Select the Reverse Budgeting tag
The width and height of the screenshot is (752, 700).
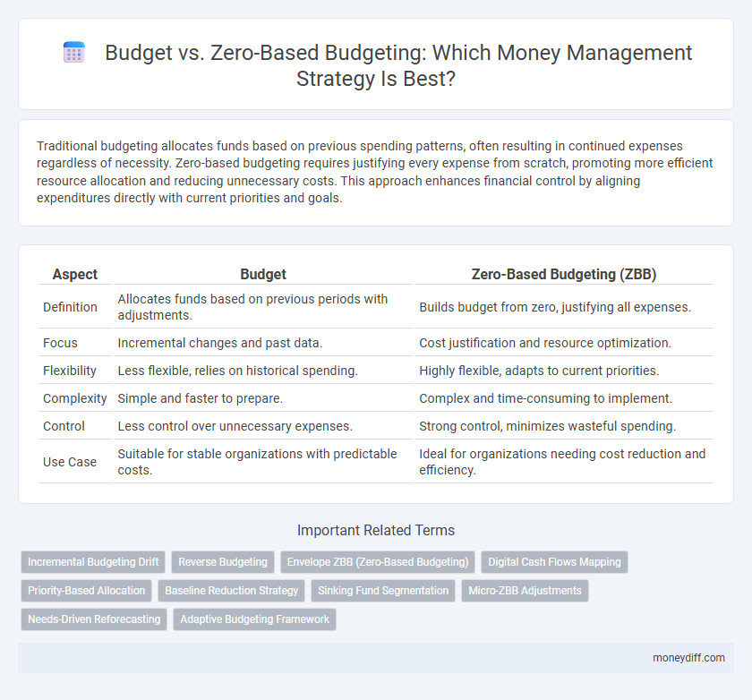click(x=222, y=562)
